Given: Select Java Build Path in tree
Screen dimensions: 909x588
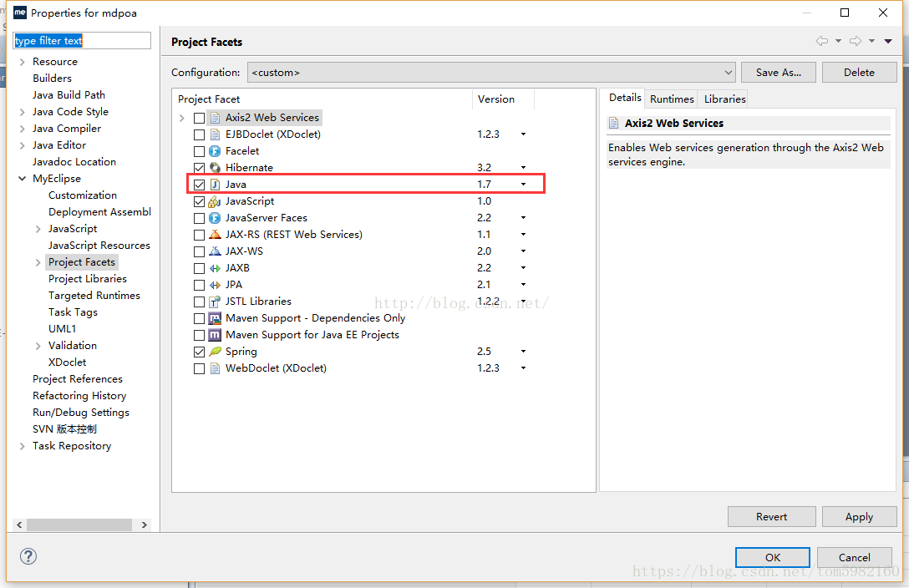Looking at the screenshot, I should coord(69,95).
